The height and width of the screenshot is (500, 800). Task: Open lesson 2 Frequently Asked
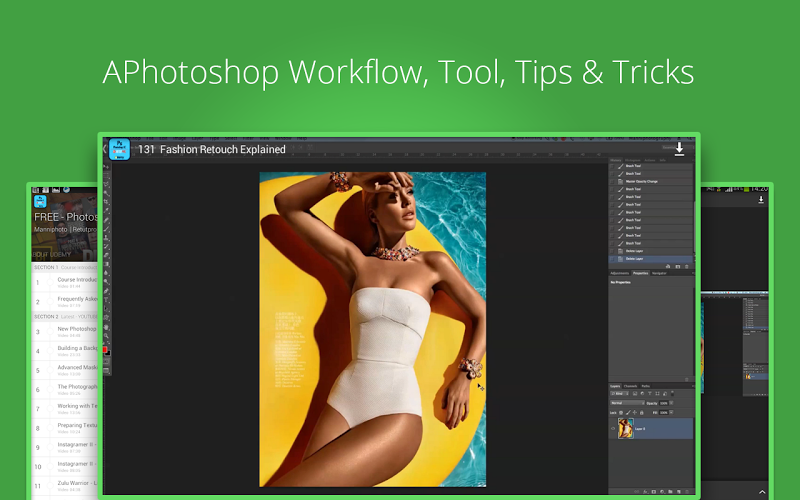coord(65,302)
